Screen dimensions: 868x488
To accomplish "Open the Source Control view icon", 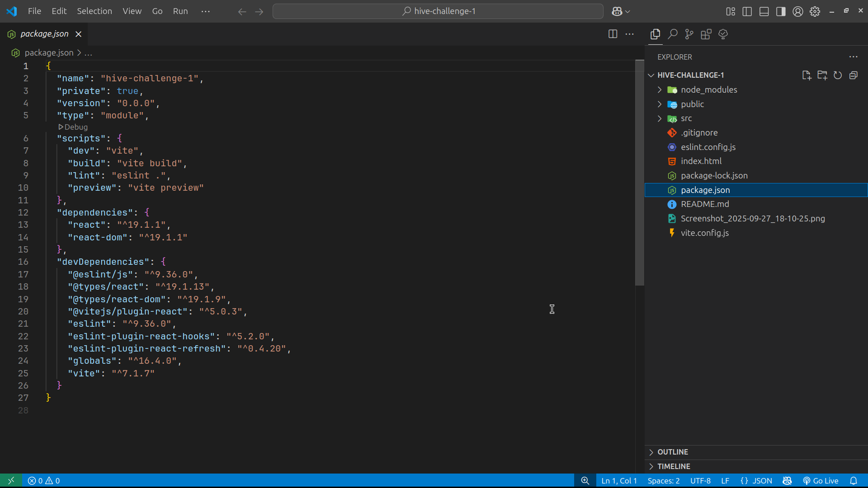I will click(x=689, y=34).
